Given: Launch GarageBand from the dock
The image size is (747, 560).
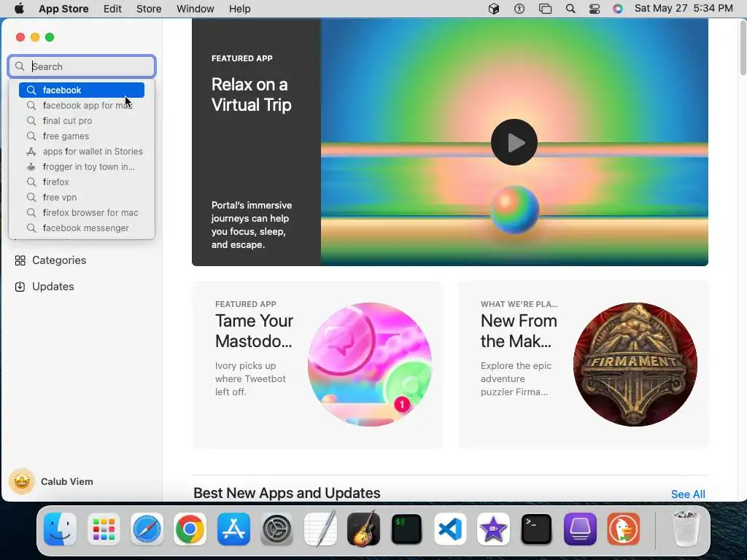Looking at the screenshot, I should pyautogui.click(x=363, y=529).
